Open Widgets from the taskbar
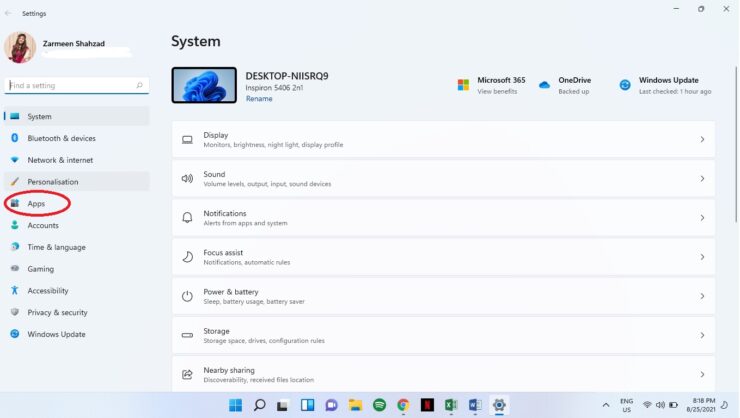This screenshot has height=418, width=740. [307, 405]
